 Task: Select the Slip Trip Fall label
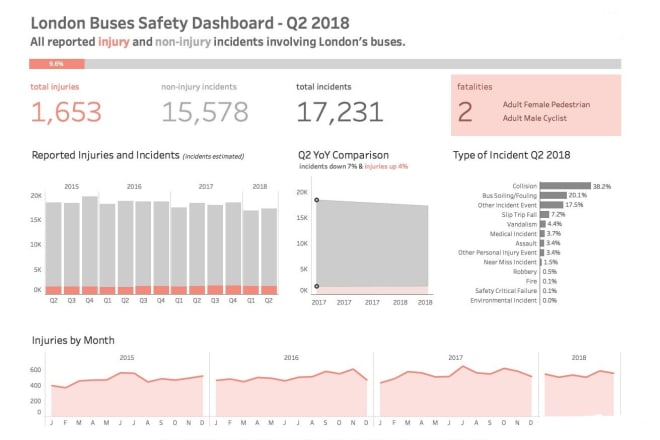[x=519, y=215]
